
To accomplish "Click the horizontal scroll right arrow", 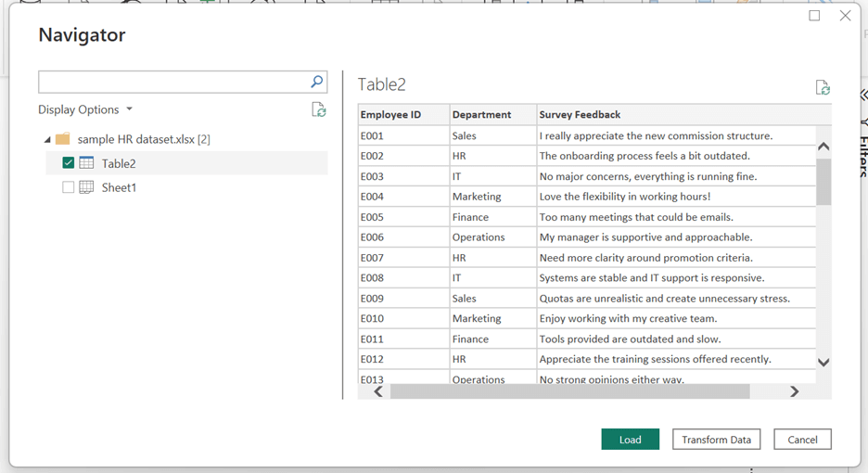I will (795, 391).
